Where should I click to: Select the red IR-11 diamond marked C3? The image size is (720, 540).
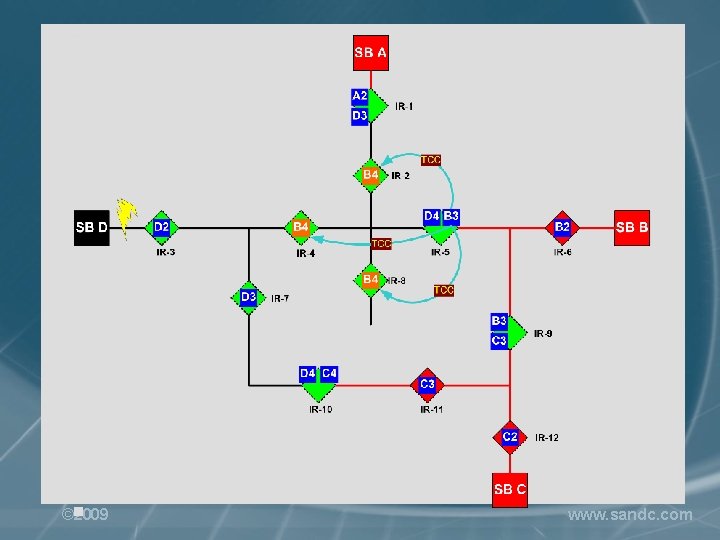tap(427, 385)
